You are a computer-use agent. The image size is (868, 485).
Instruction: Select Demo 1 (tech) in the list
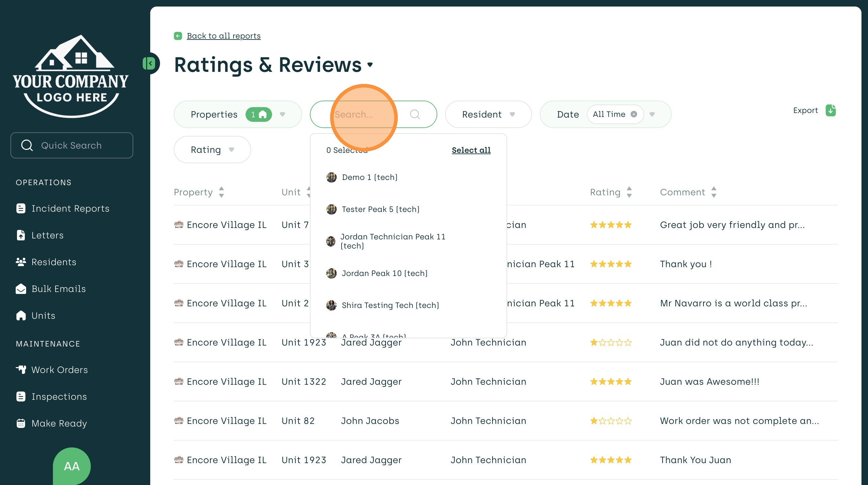pyautogui.click(x=369, y=177)
